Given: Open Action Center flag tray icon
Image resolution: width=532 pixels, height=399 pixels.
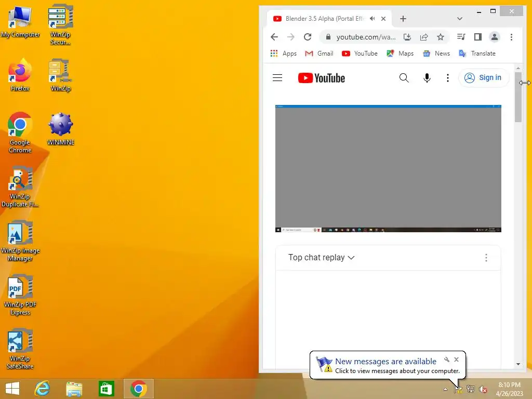Looking at the screenshot, I should point(458,389).
